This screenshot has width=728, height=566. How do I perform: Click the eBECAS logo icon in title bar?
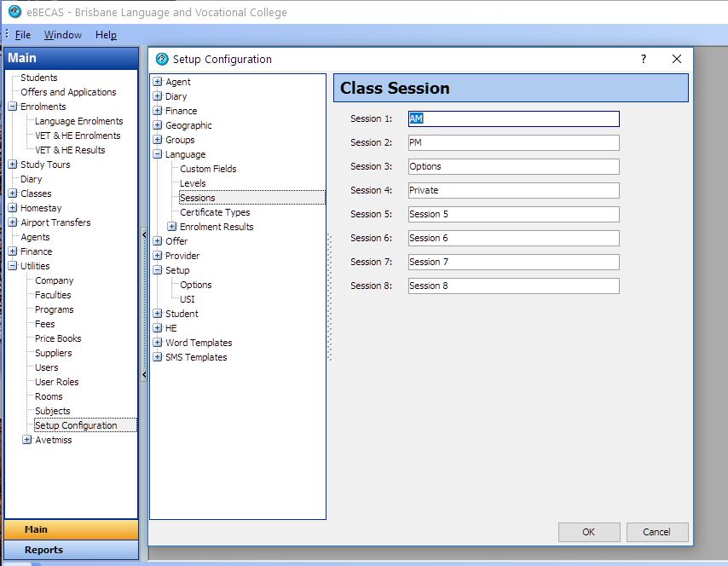14,12
